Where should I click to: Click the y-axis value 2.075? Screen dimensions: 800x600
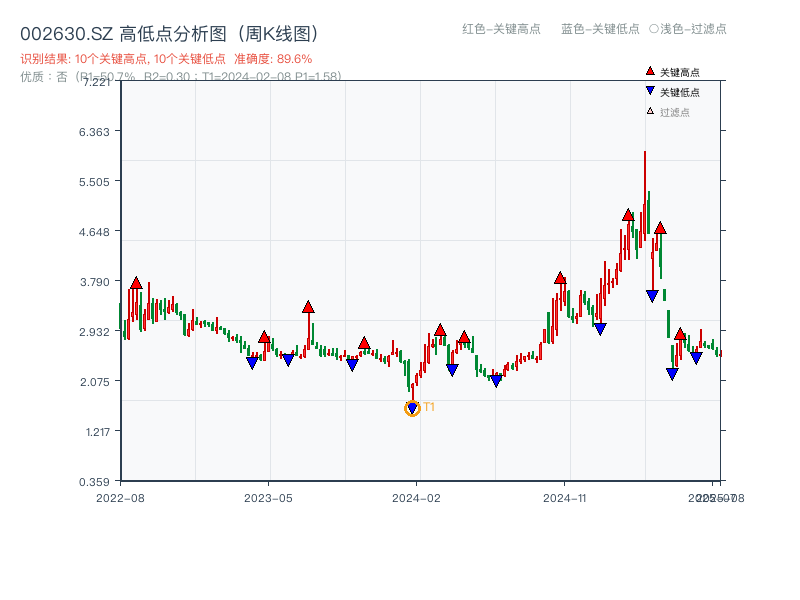pyautogui.click(x=94, y=382)
